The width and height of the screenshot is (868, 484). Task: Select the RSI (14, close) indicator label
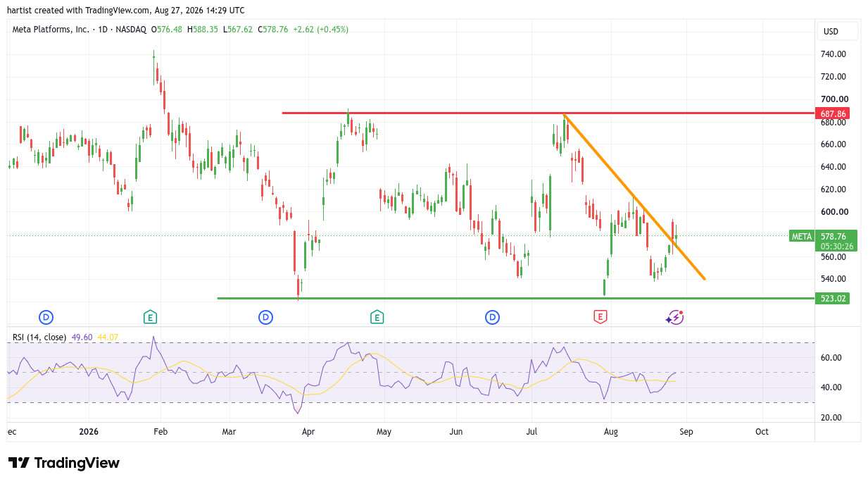pyautogui.click(x=39, y=337)
